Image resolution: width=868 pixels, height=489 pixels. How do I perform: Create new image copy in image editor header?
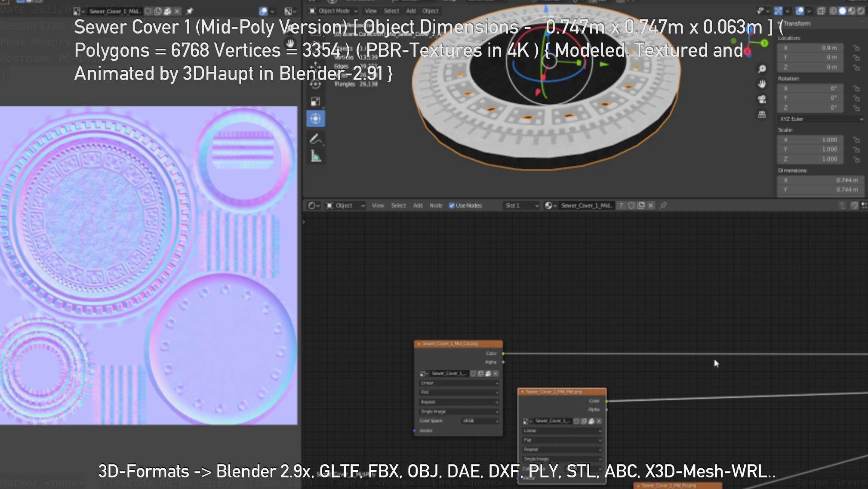point(158,11)
